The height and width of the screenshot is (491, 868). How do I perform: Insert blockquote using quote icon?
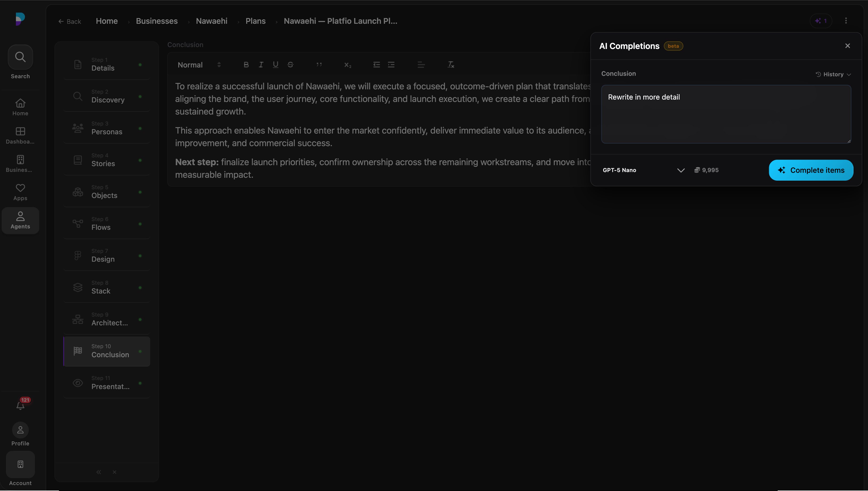[x=319, y=65]
